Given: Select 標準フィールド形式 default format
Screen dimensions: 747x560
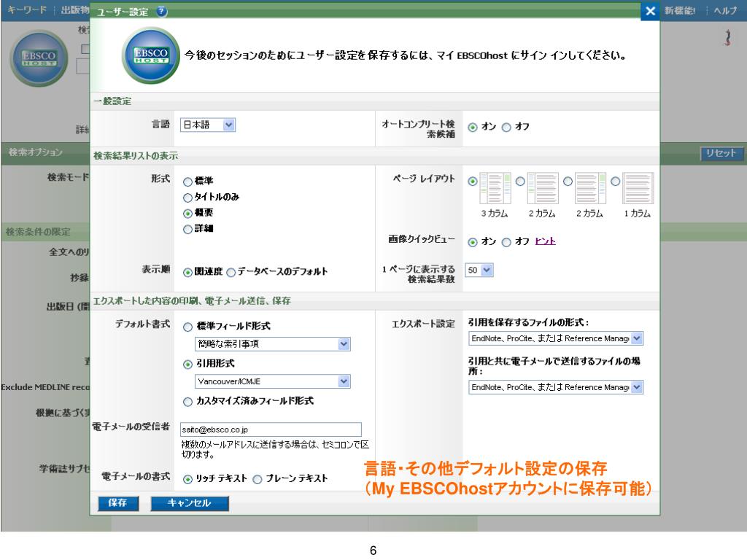Looking at the screenshot, I should pos(187,327).
